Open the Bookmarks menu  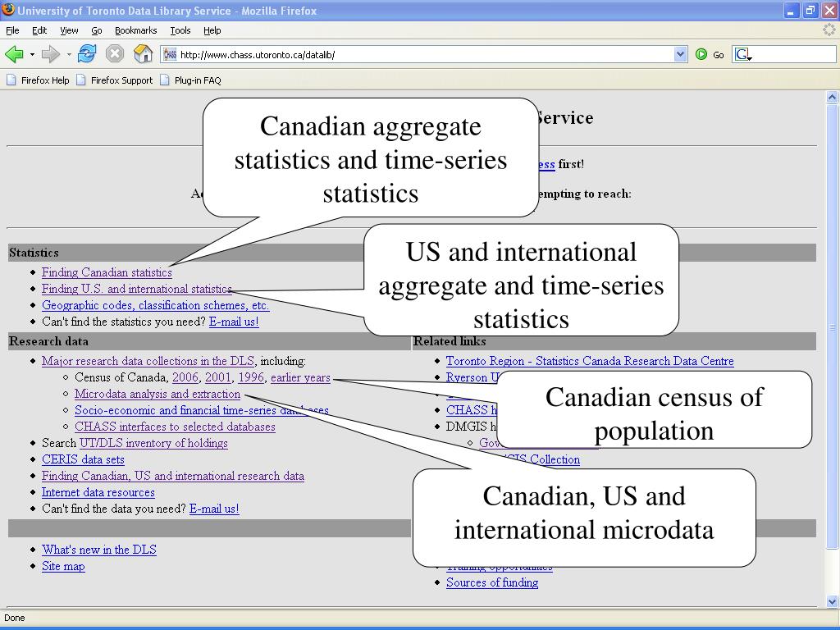(x=135, y=30)
